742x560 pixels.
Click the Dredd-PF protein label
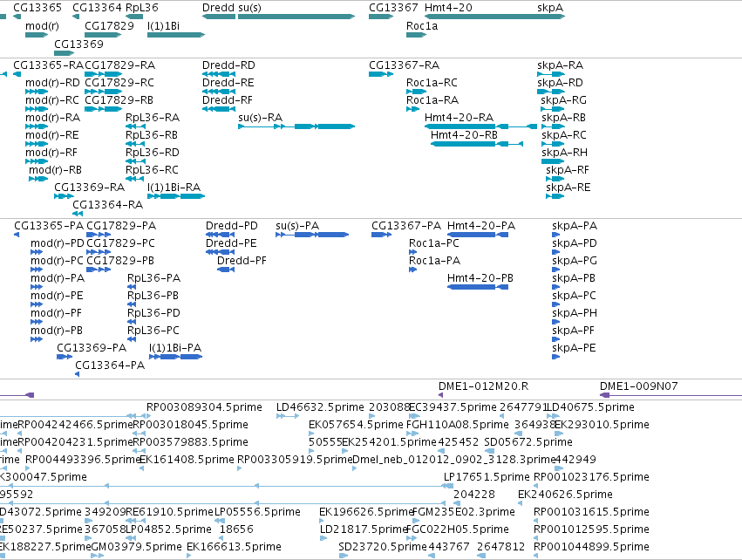[x=242, y=260]
